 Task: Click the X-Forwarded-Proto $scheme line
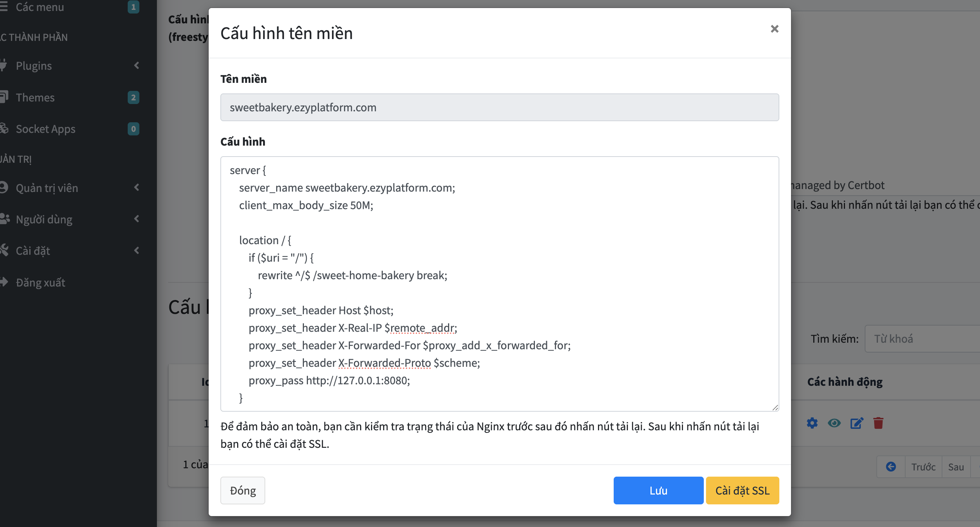(x=364, y=363)
